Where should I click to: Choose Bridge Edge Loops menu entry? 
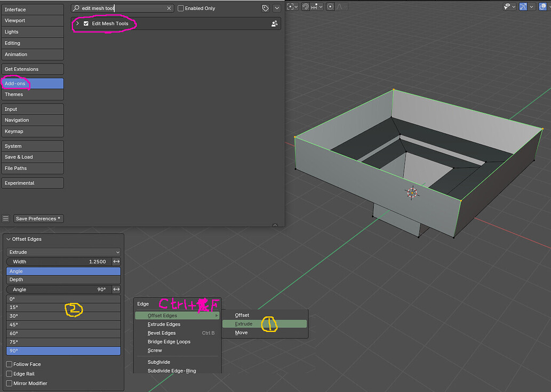click(177, 342)
